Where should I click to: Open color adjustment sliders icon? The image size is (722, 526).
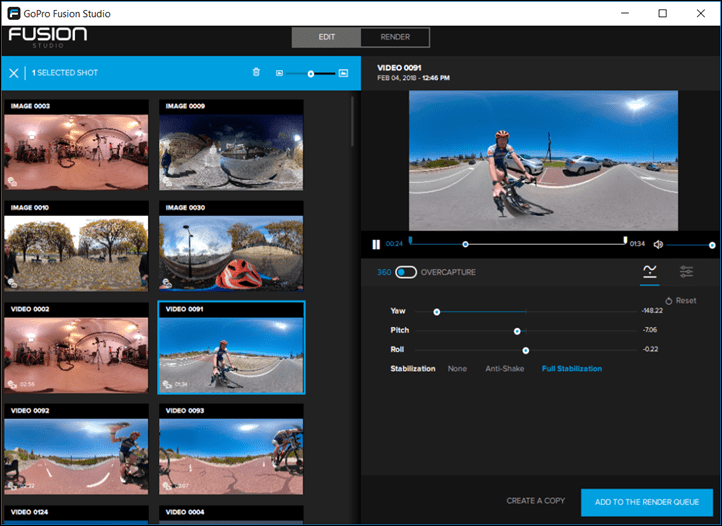(x=686, y=271)
